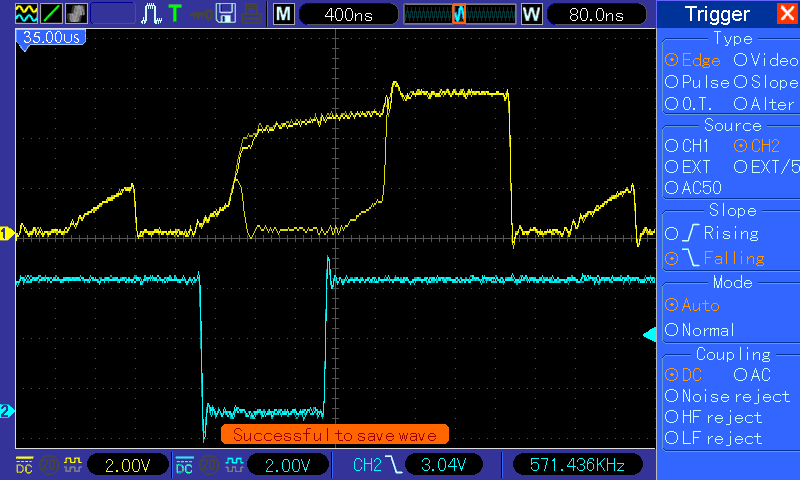Screen dimensions: 800x480
Task: Click the W window timebase icon
Action: tap(531, 15)
